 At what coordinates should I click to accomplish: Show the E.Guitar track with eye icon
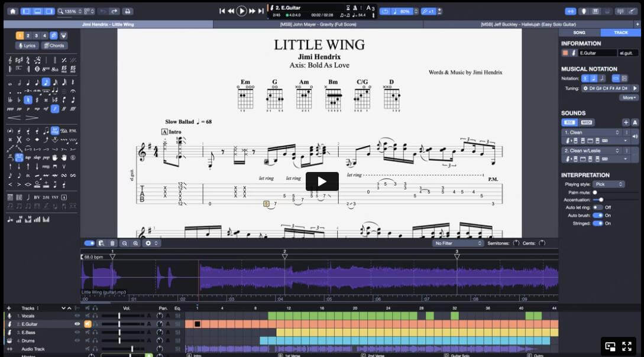77,324
